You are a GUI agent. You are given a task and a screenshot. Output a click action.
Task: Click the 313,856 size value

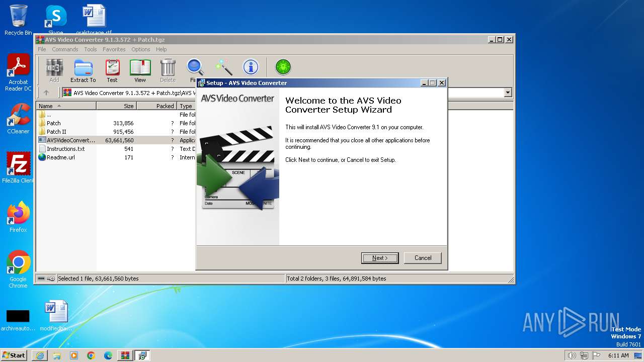(x=123, y=123)
